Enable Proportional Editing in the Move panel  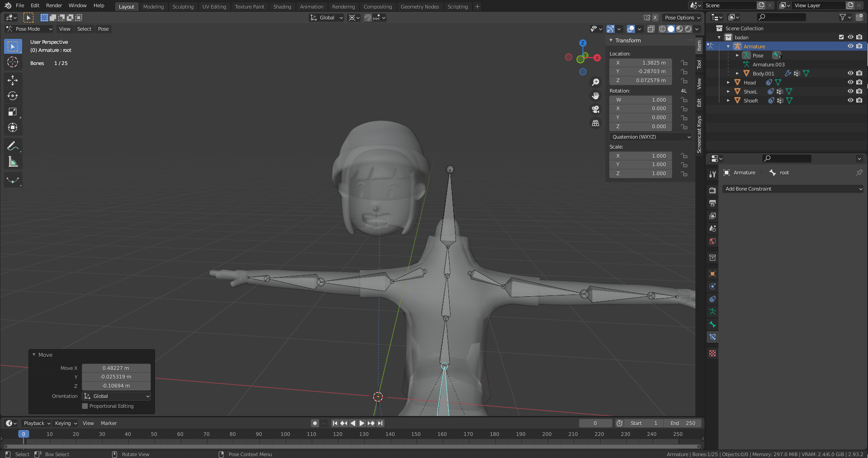coord(85,406)
